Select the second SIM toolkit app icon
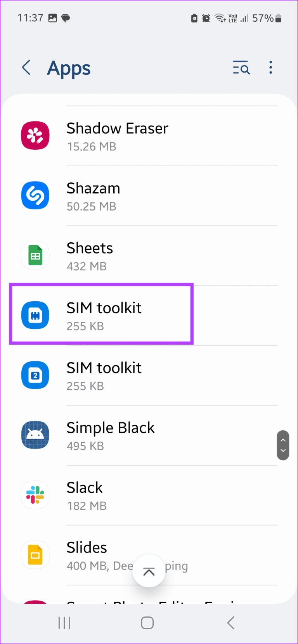This screenshot has height=644, width=298. click(35, 375)
